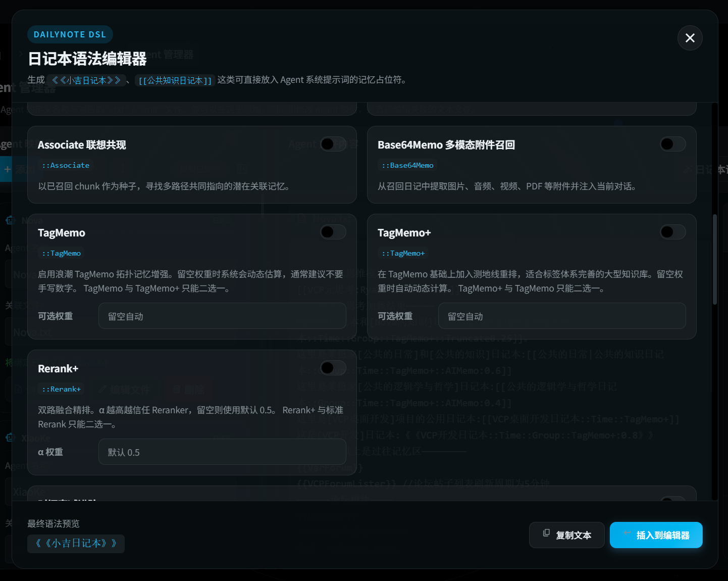Click the 最终语法预览 label
728x581 pixels.
pos(54,524)
